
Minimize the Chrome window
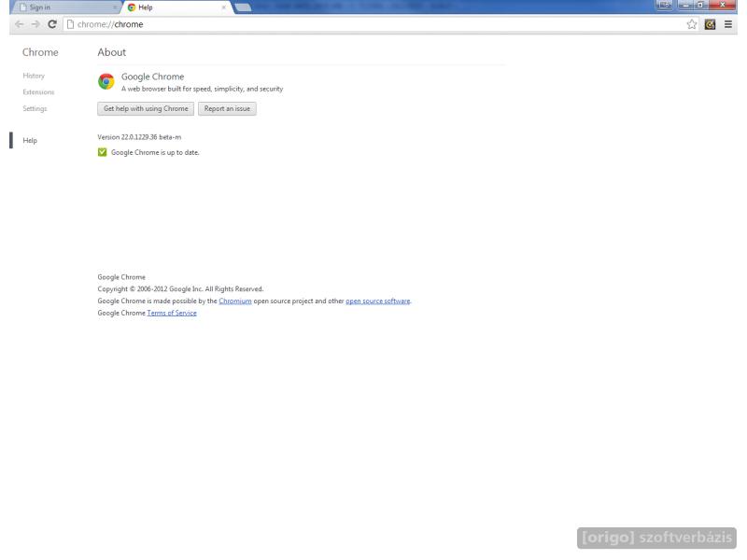(x=685, y=5)
